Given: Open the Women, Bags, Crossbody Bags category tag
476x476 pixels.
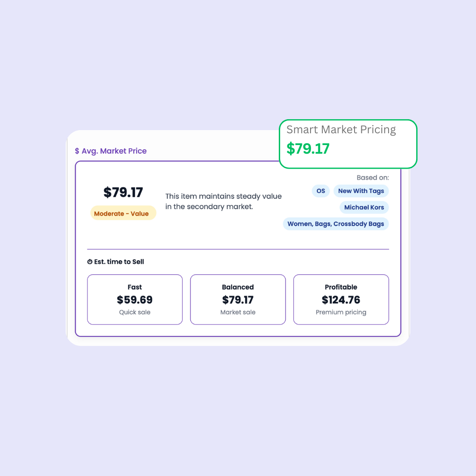Looking at the screenshot, I should coord(335,223).
